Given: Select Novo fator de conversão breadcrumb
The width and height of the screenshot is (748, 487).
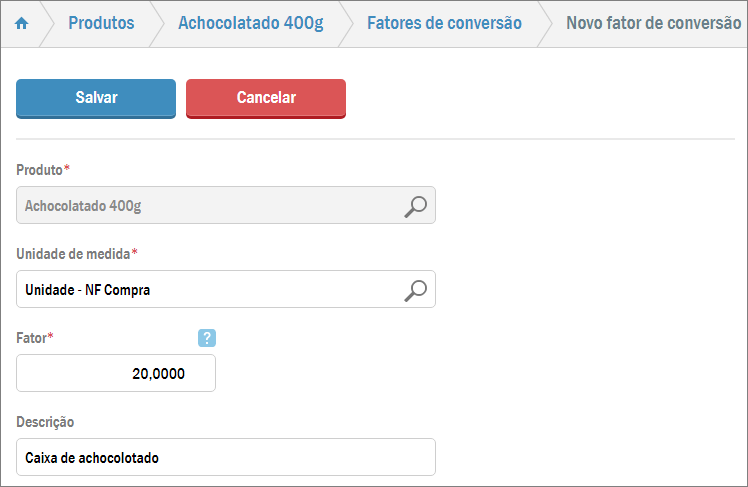Looking at the screenshot, I should 653,23.
